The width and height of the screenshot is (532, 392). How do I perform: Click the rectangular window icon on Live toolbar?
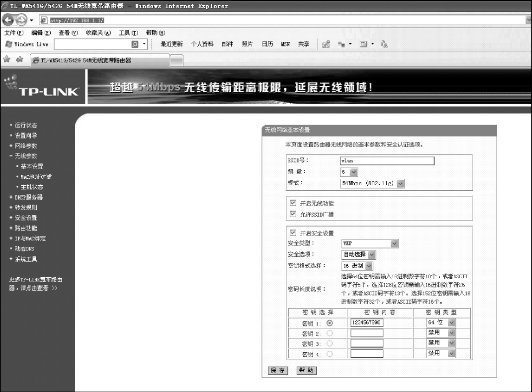click(x=363, y=44)
